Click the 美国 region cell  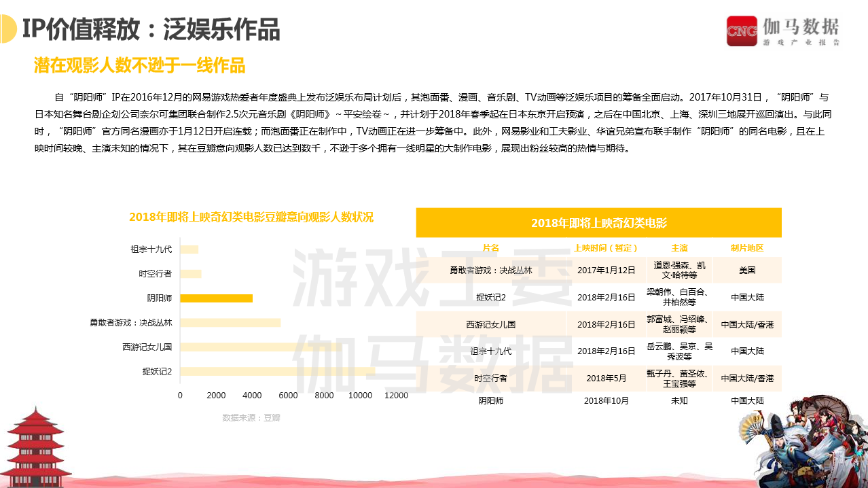coord(747,270)
